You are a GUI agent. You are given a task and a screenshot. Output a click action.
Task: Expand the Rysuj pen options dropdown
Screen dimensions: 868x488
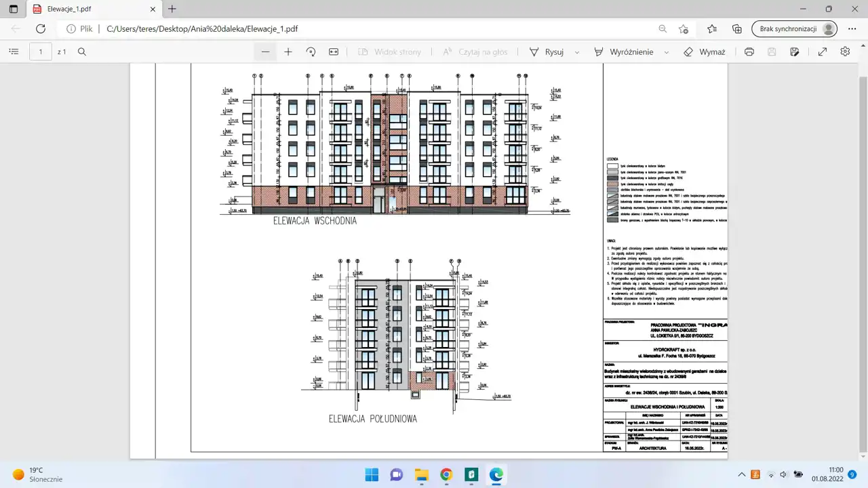(x=577, y=52)
